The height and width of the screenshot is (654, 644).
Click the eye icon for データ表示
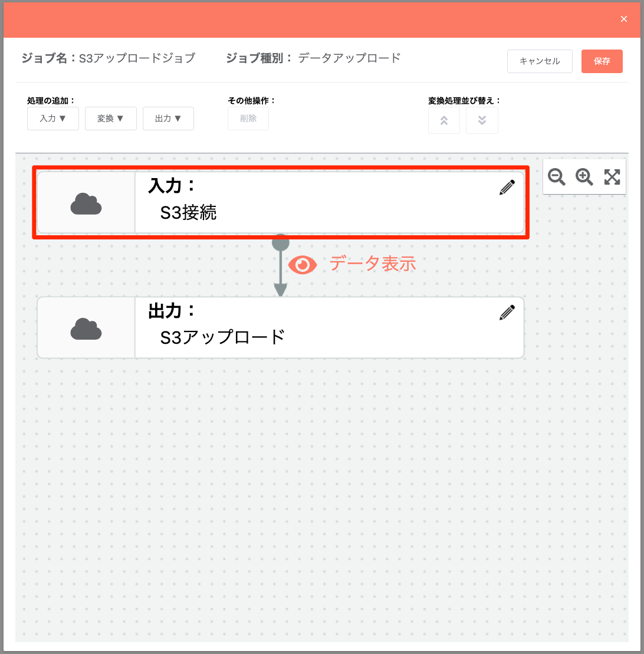pos(303,264)
